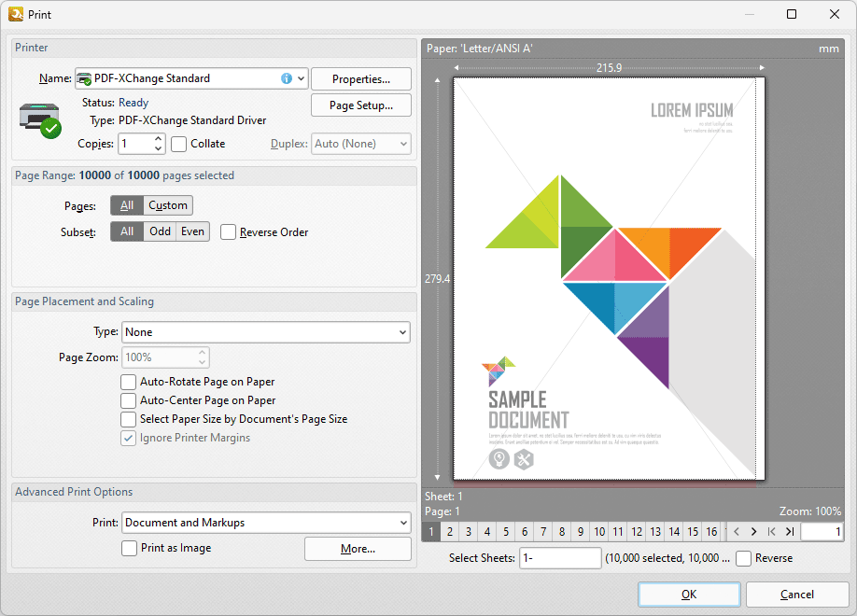Click the 'Ready' status text
The height and width of the screenshot is (616, 857).
(x=133, y=103)
